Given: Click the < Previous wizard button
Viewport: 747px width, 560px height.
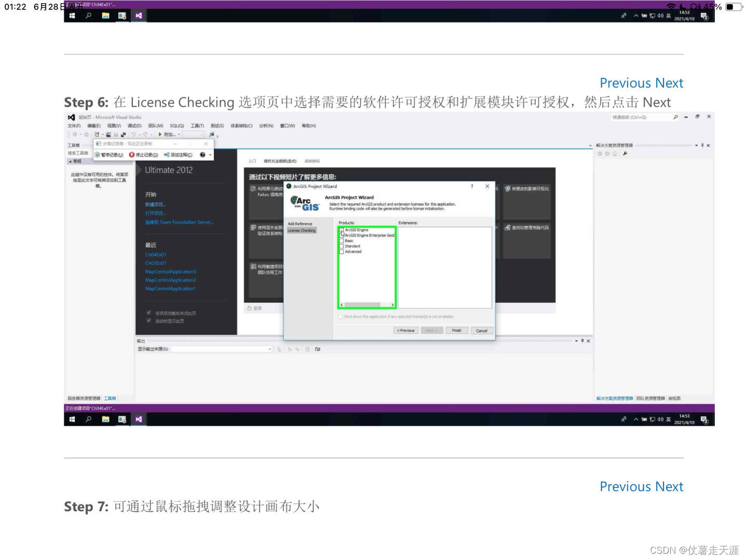Looking at the screenshot, I should [406, 330].
